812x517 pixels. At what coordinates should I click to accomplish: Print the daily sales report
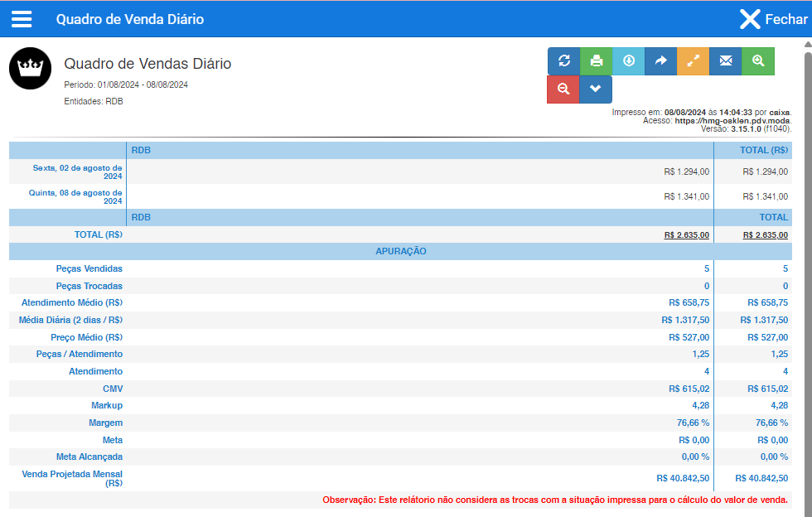click(596, 60)
